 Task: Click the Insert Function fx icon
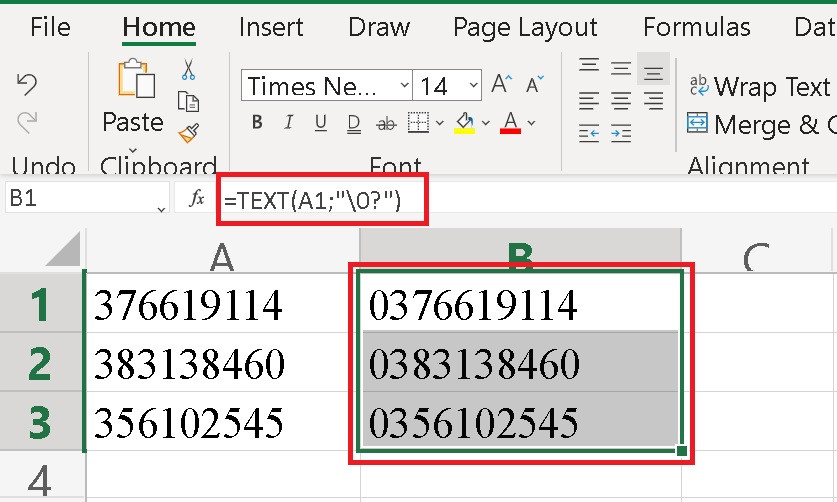point(197,200)
